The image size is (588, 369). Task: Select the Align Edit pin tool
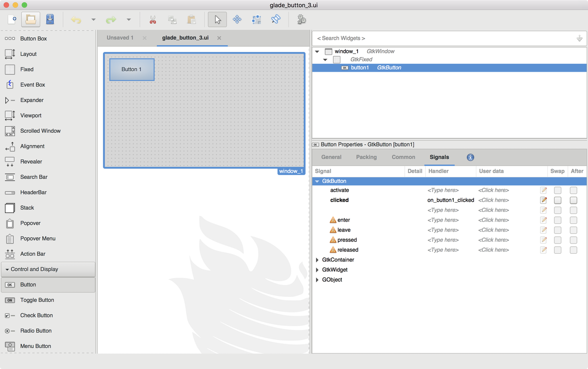coord(256,19)
